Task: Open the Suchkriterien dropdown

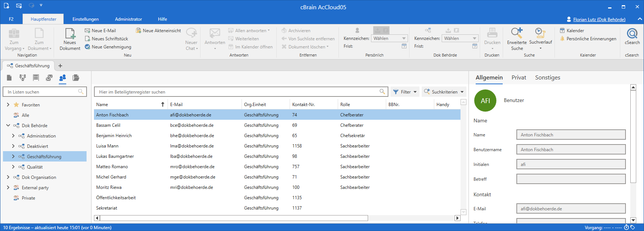Action: click(x=444, y=92)
